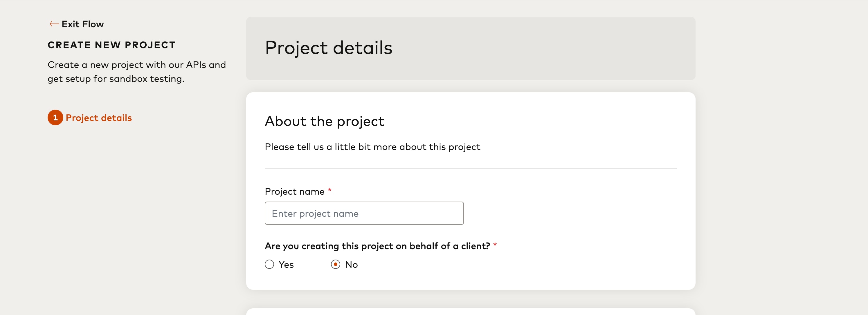
Task: Click the partially visible card at bottom
Action: click(x=471, y=312)
